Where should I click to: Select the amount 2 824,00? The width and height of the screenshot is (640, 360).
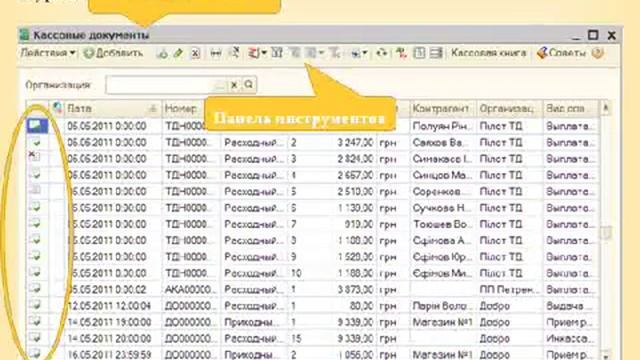(355, 159)
